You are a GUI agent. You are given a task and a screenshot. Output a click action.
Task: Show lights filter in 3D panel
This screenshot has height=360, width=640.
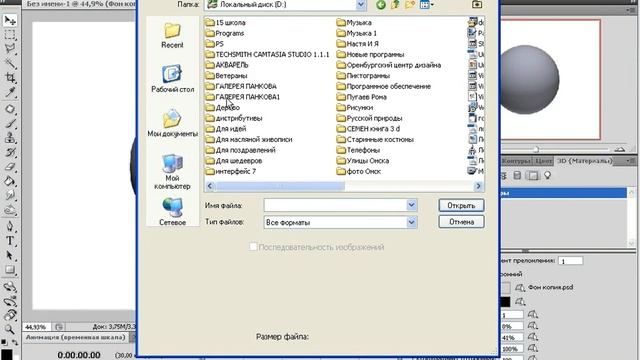547,176
